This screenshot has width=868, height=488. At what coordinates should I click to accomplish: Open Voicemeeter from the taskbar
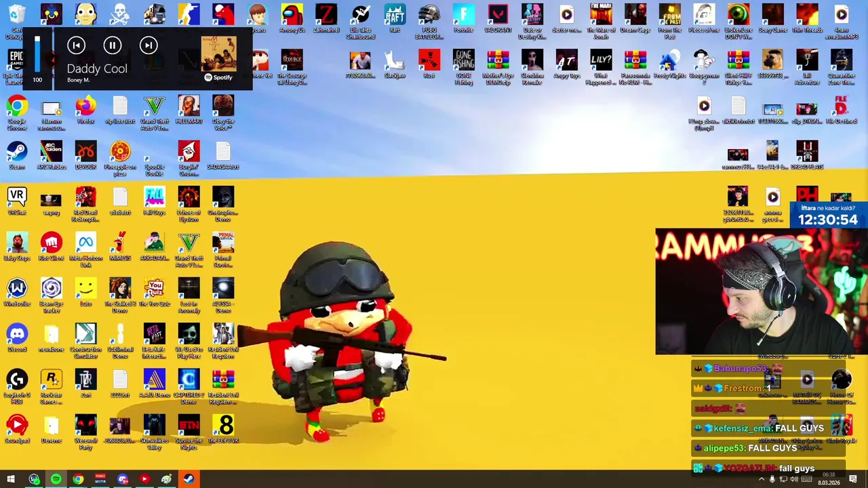point(100,479)
